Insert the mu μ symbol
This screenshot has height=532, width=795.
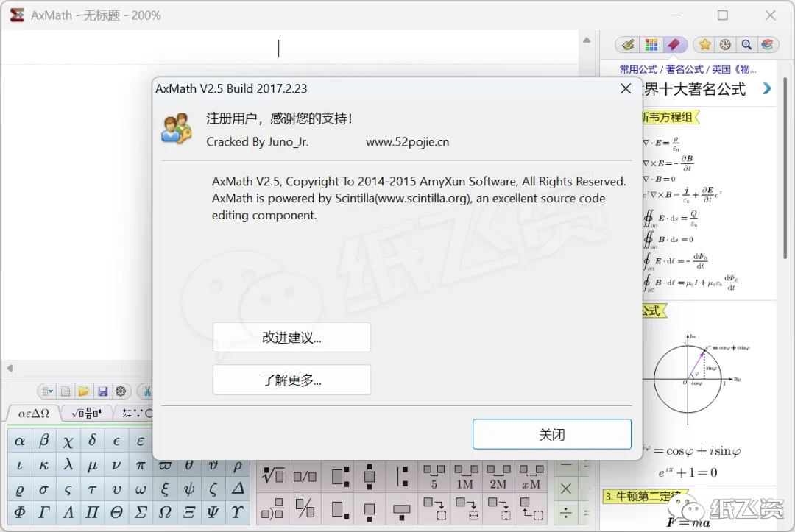[92, 464]
